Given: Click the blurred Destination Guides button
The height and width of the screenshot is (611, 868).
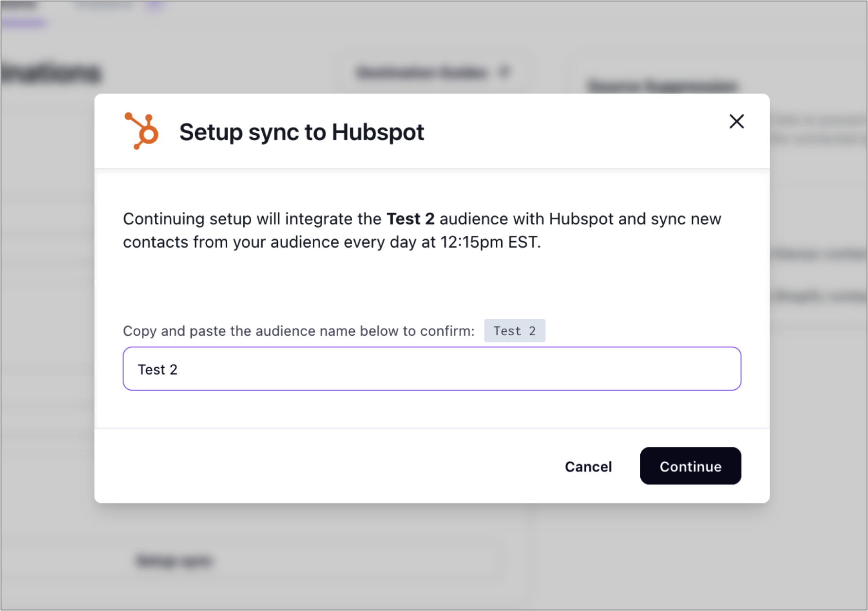Looking at the screenshot, I should coord(421,72).
